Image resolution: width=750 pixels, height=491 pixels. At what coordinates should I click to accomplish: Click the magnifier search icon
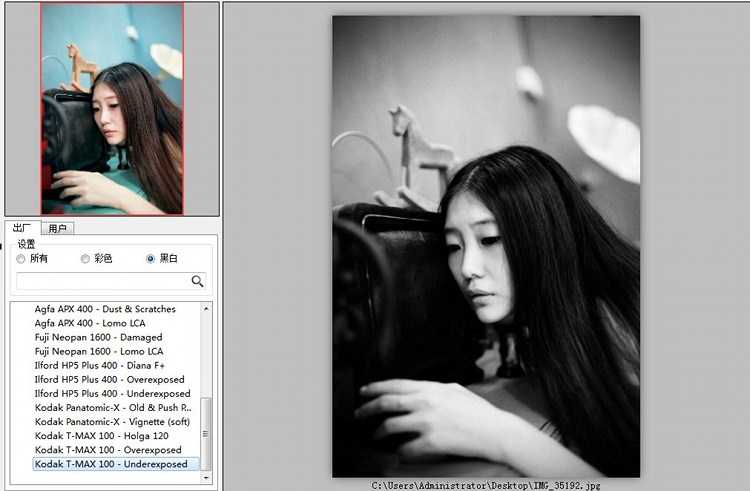tap(197, 281)
